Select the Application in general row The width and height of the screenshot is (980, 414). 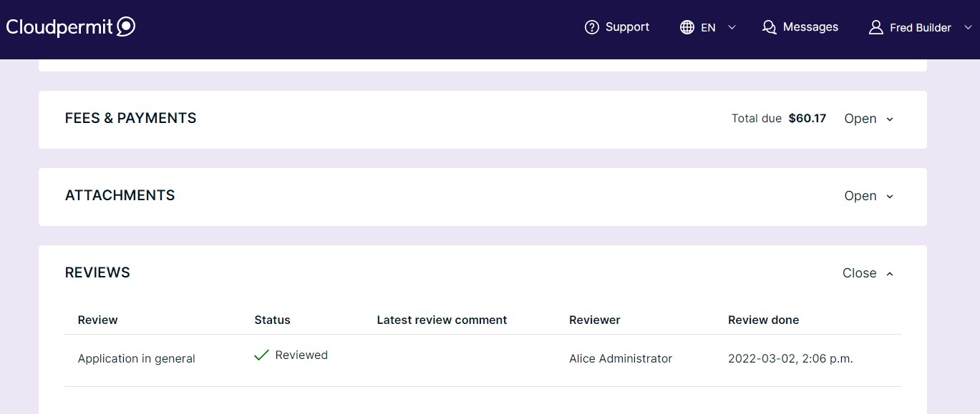click(x=482, y=359)
